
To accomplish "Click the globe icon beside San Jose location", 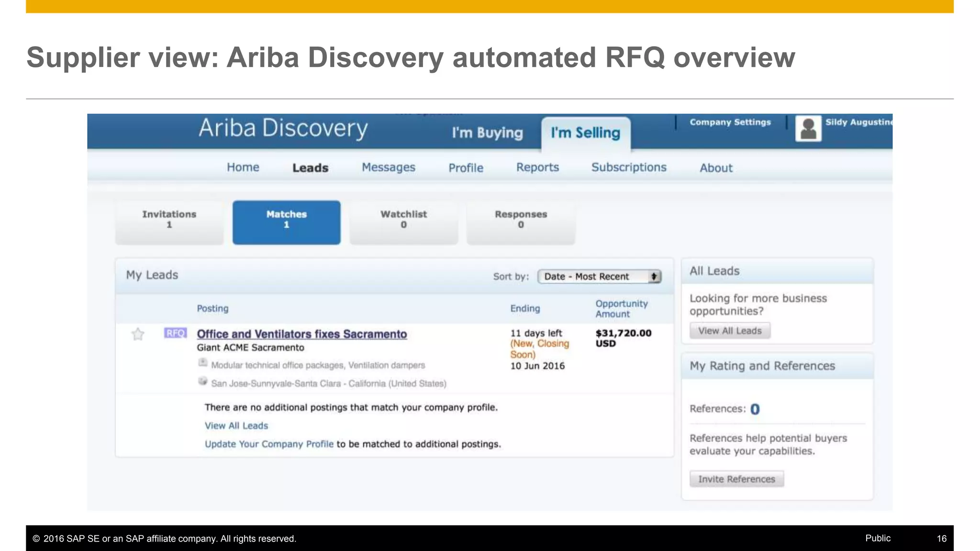I will [x=203, y=381].
